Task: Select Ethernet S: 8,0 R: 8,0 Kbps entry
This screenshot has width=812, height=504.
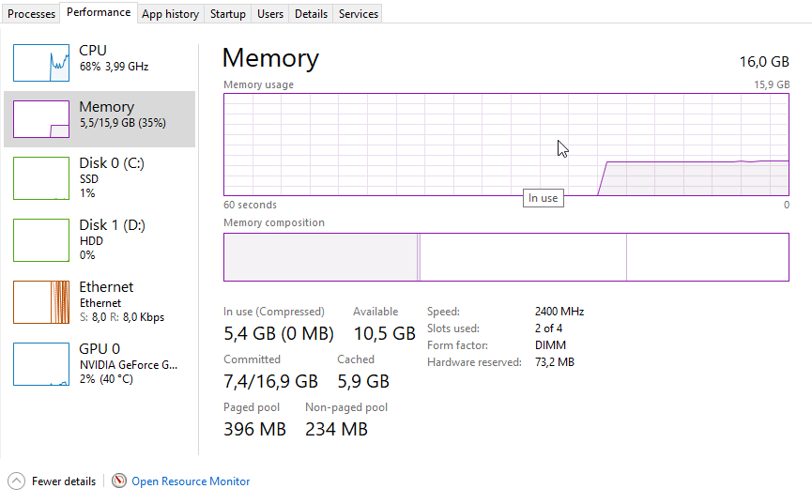Action: click(x=100, y=302)
